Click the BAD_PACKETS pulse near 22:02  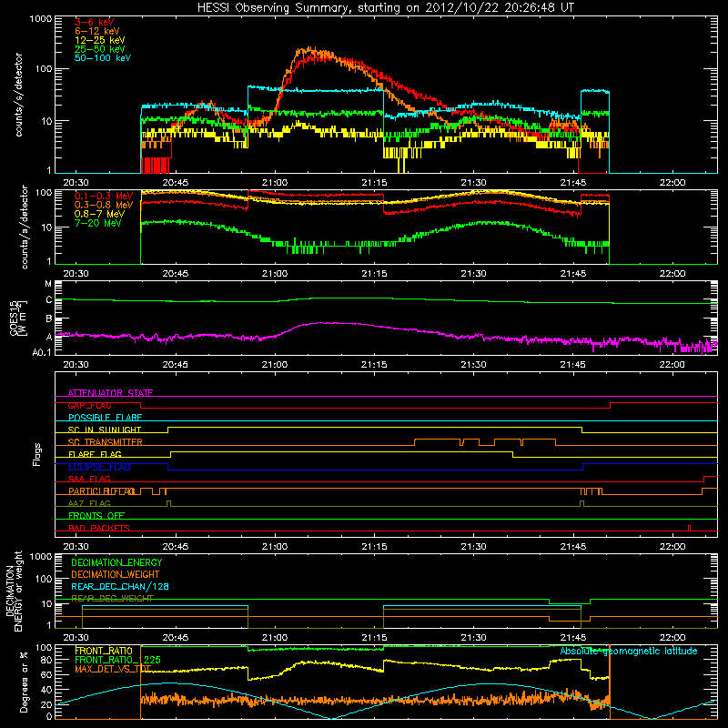(689, 528)
